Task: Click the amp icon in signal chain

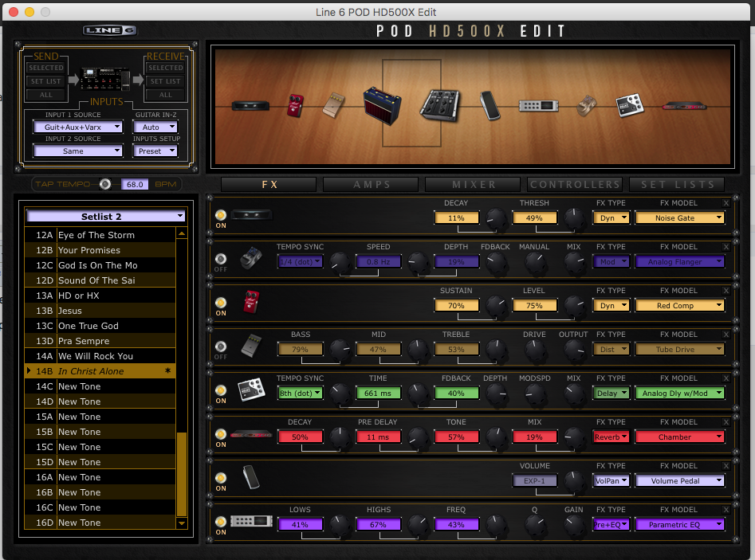Action: [x=383, y=104]
